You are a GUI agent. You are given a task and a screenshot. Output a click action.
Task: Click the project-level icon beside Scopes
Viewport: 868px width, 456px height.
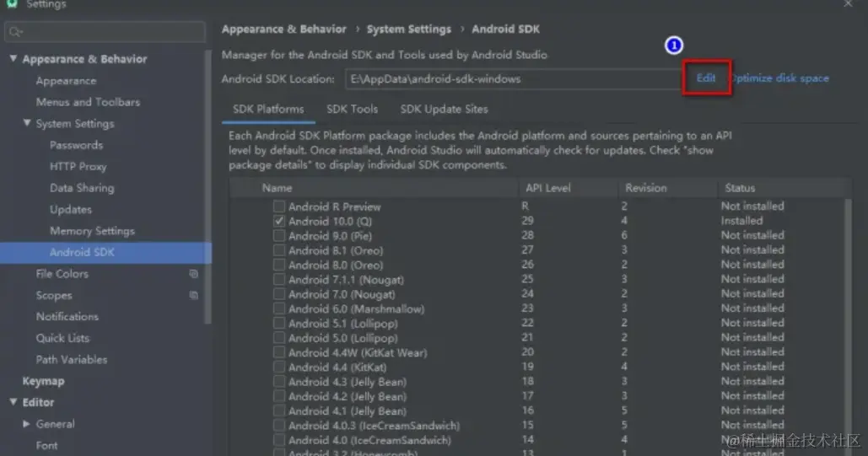pos(193,296)
